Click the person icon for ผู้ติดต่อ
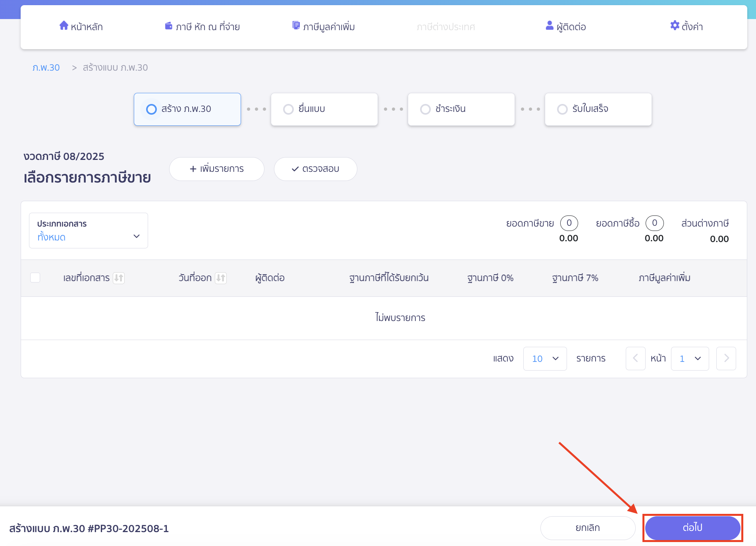This screenshot has height=546, width=756. [x=550, y=26]
